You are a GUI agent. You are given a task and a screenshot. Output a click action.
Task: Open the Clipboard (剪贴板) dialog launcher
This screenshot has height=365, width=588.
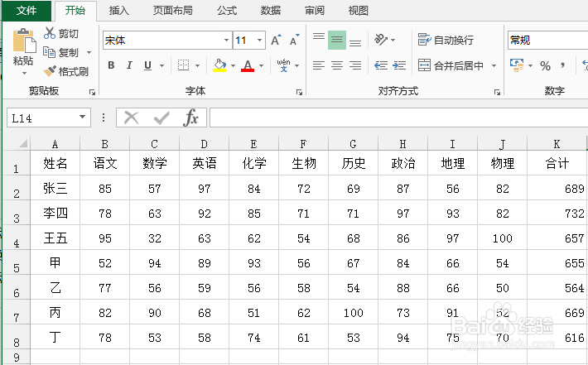coord(92,92)
